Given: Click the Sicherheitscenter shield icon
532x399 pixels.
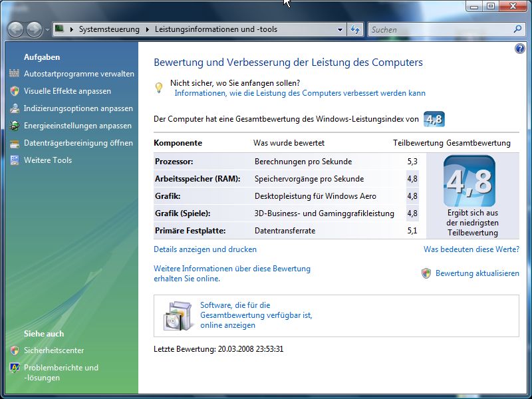Looking at the screenshot, I should click(x=14, y=350).
